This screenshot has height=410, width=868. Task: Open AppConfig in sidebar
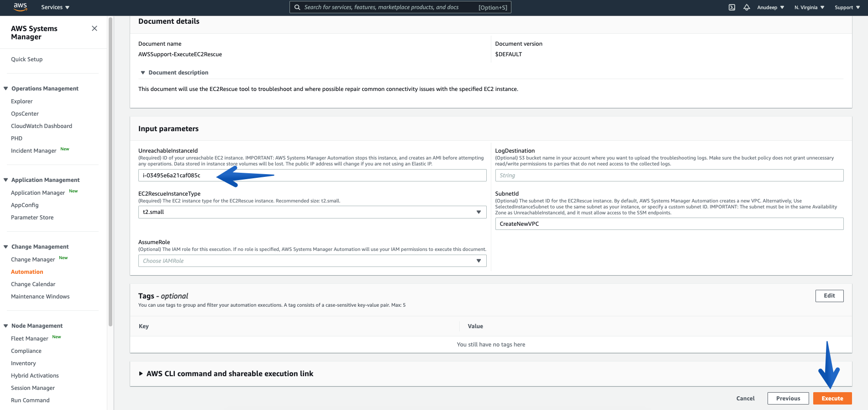(x=25, y=205)
